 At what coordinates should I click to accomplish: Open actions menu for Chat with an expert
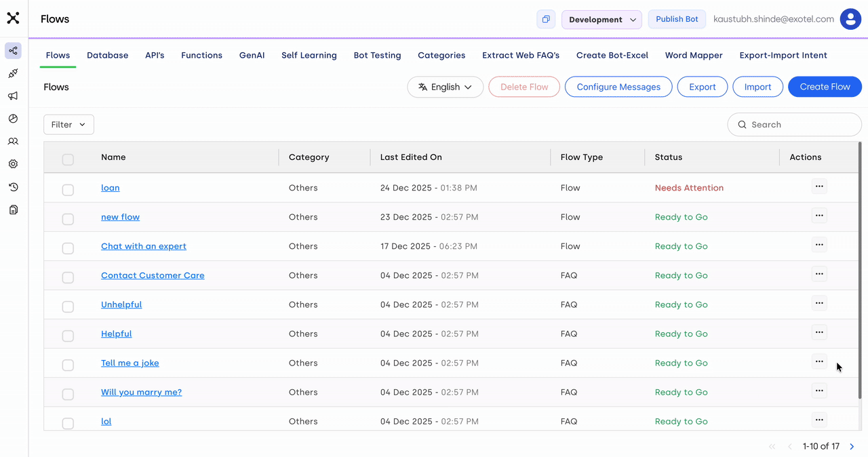pyautogui.click(x=819, y=245)
